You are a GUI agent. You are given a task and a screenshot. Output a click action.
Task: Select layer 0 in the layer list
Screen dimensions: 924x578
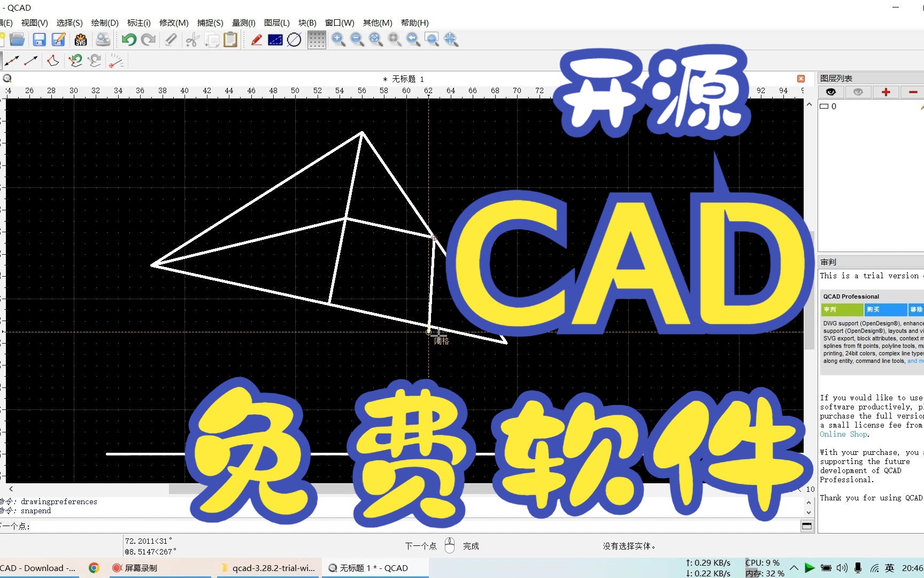coord(872,107)
